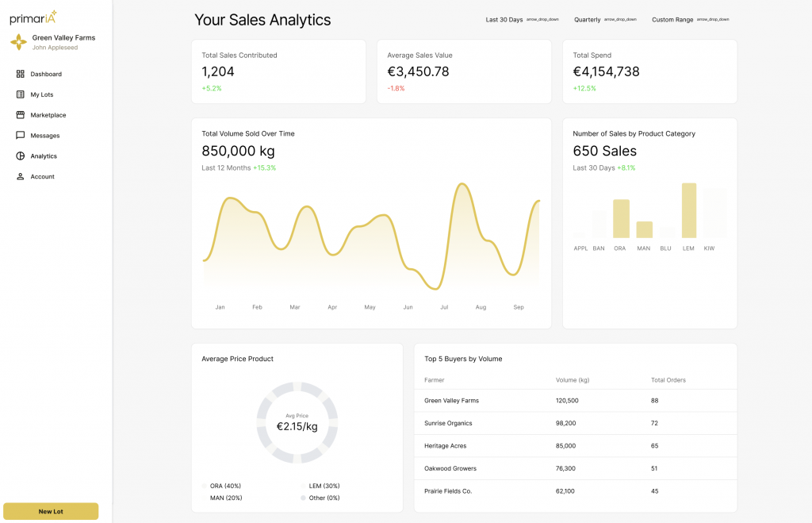This screenshot has width=812, height=523.
Task: Click the Dashboard grid icon in sidebar
Action: (x=21, y=74)
